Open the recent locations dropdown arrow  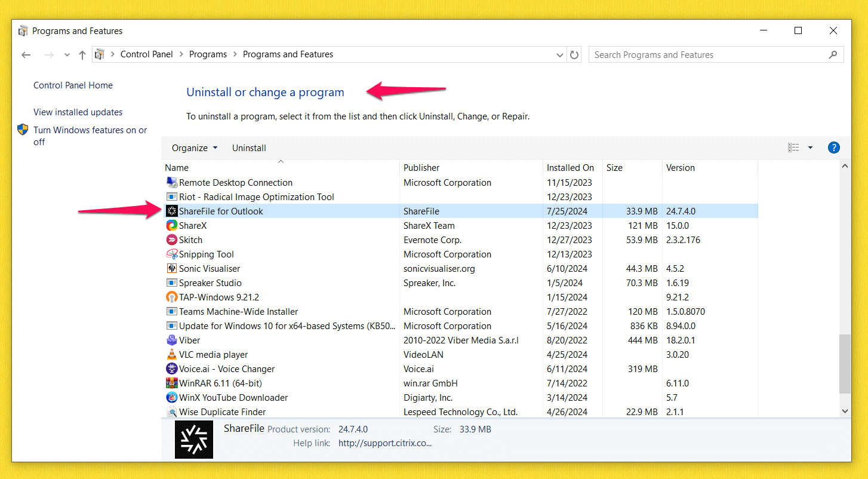67,54
